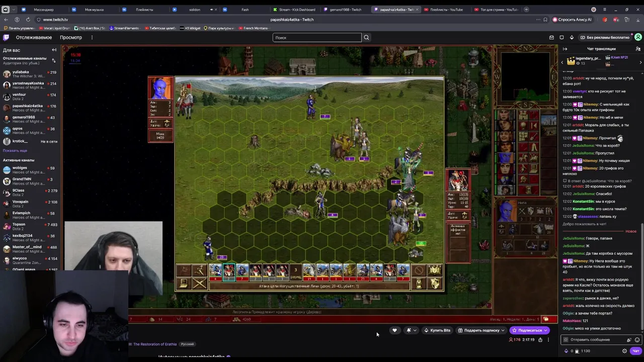This screenshot has width=644, height=362.
Task: Open yuliabaka channel in sidebar
Action: 30,74
